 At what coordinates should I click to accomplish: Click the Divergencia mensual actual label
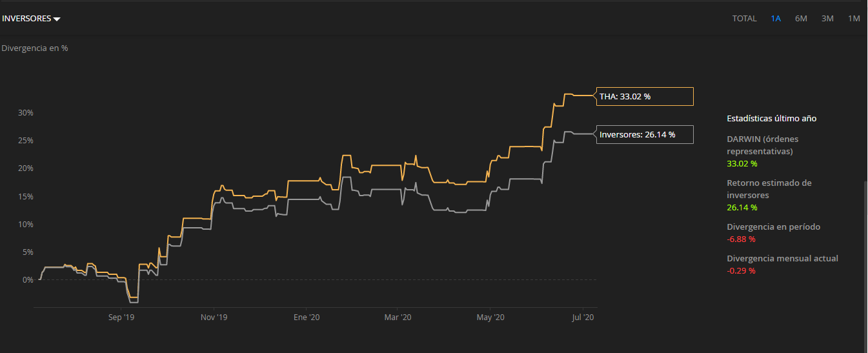pos(782,258)
